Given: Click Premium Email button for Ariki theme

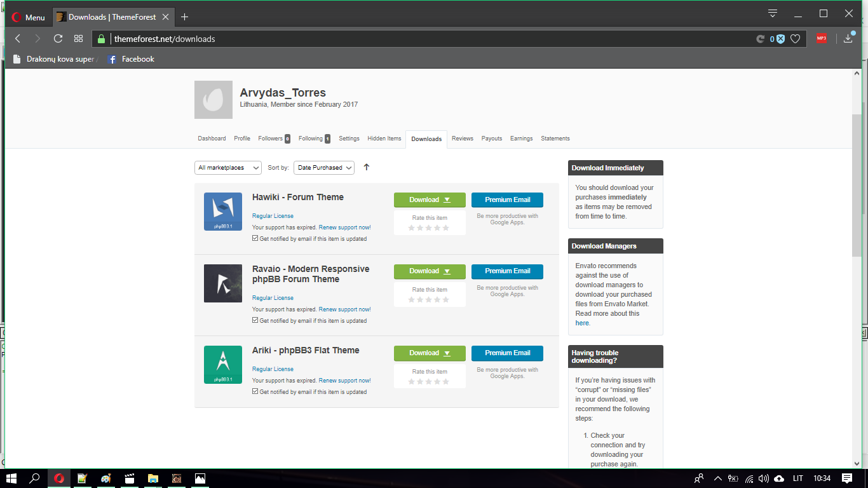Looking at the screenshot, I should tap(507, 353).
